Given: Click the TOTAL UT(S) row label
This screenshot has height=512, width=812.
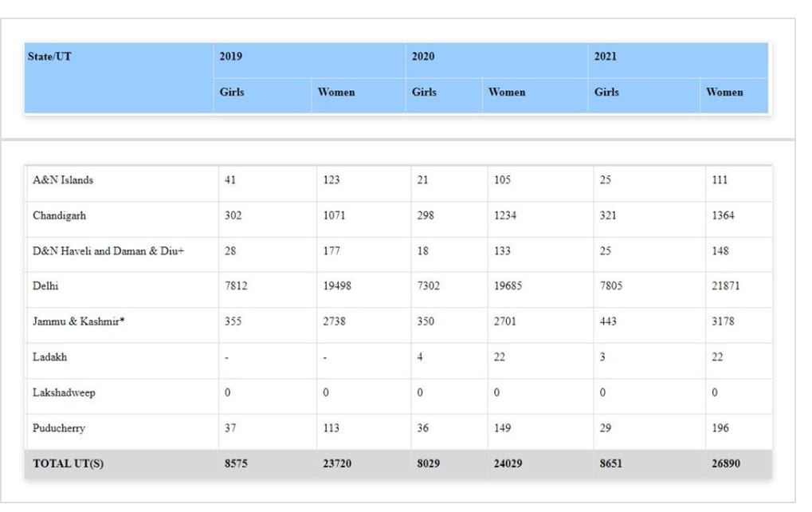Looking at the screenshot, I should point(68,463).
